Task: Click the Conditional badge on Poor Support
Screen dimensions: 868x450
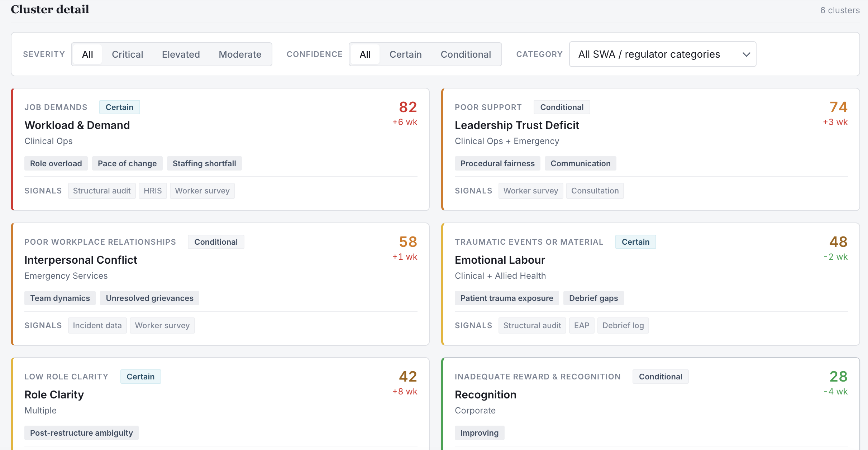Action: (562, 107)
